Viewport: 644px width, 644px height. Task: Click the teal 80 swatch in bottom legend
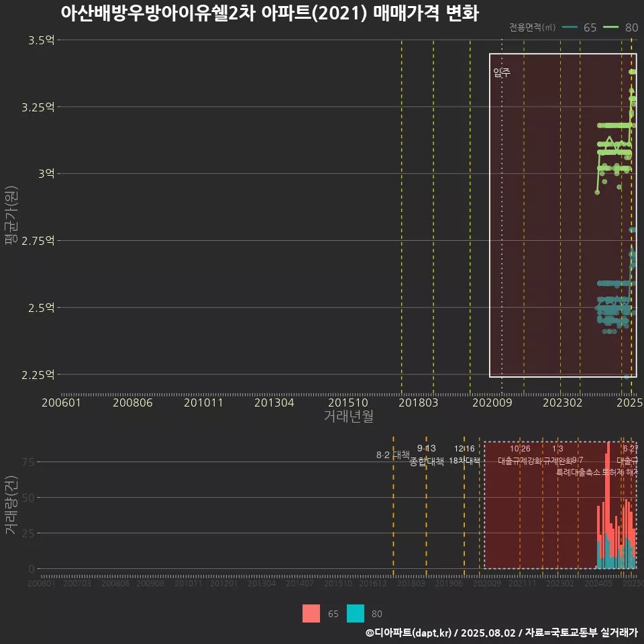pyautogui.click(x=356, y=614)
